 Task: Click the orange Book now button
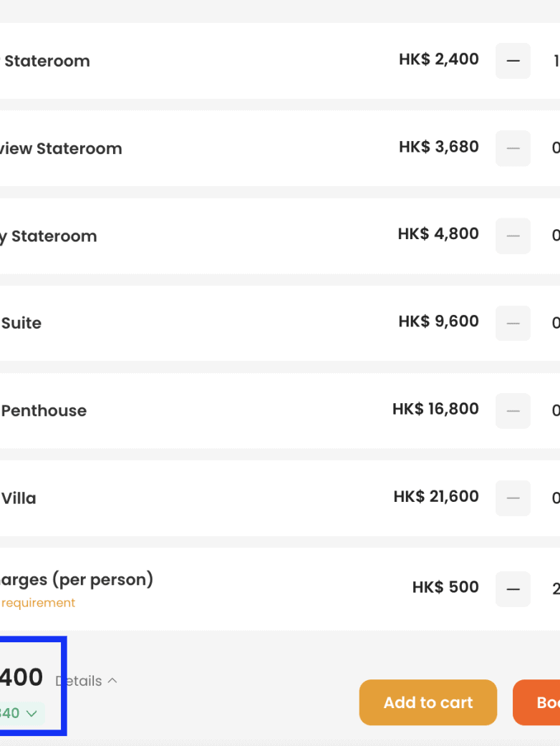(539, 702)
